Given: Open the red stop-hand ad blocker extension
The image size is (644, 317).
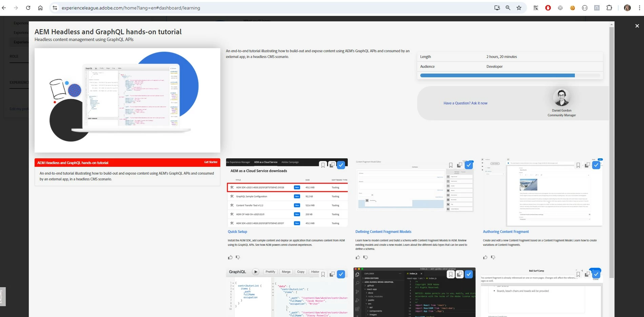Looking at the screenshot, I should (548, 8).
